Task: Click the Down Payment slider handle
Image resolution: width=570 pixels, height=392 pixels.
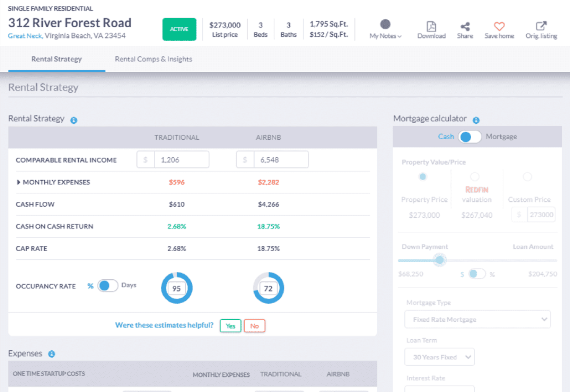Action: 440,260
